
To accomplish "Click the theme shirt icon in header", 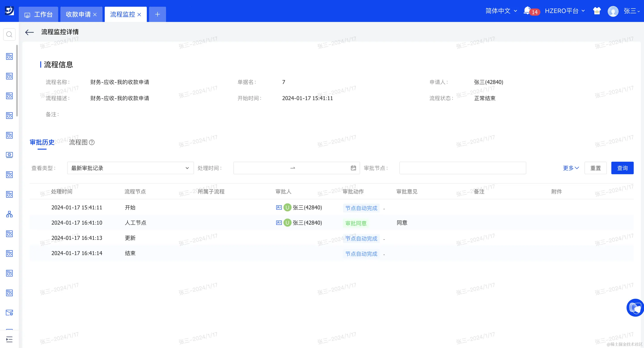I will tap(597, 11).
